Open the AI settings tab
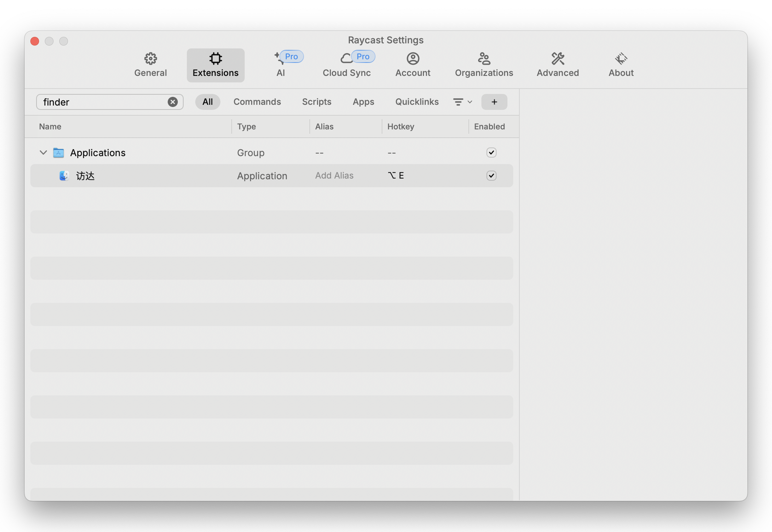 [281, 65]
